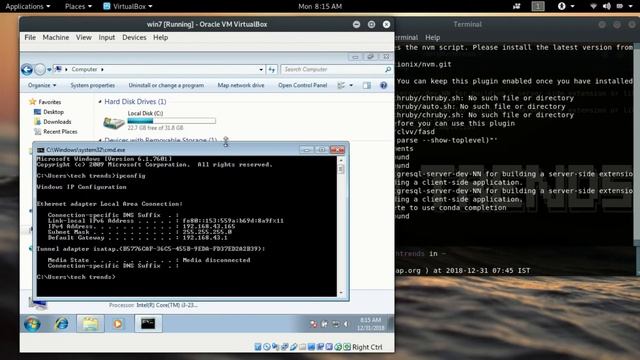The height and width of the screenshot is (360, 640).
Task: Click the cmd.exe title bar icon
Action: 40,150
